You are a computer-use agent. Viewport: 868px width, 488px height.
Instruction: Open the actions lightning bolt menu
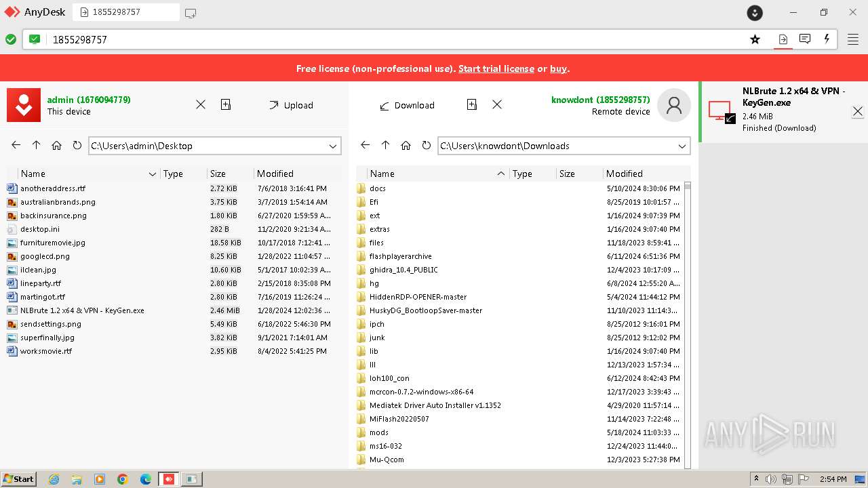click(827, 39)
